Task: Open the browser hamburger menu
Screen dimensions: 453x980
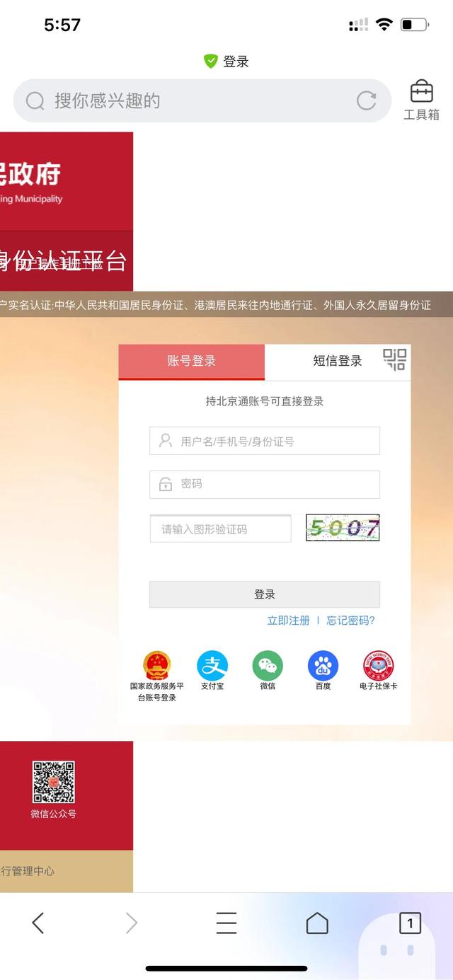Action: pyautogui.click(x=226, y=923)
